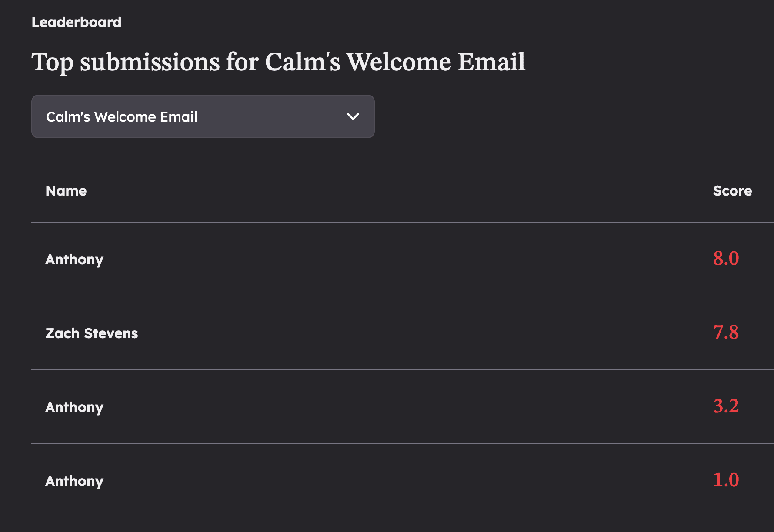Click the 3.2 score value
The height and width of the screenshot is (532, 774).
(x=726, y=406)
